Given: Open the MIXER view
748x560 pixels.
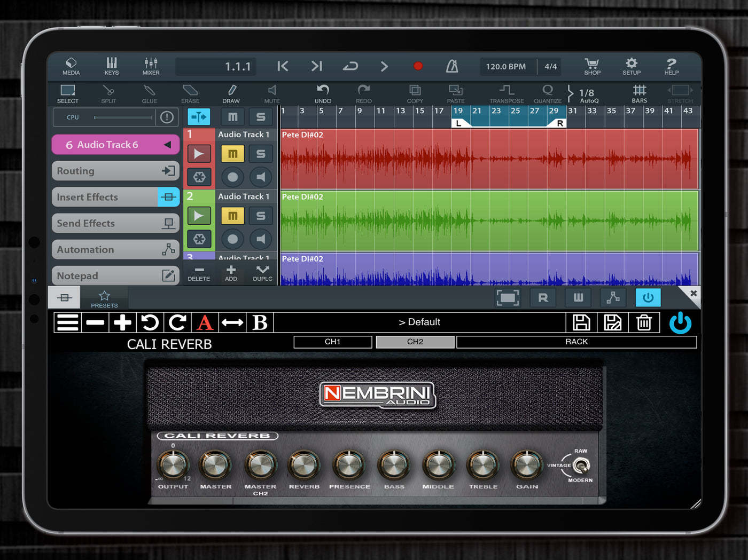Looking at the screenshot, I should 151,66.
